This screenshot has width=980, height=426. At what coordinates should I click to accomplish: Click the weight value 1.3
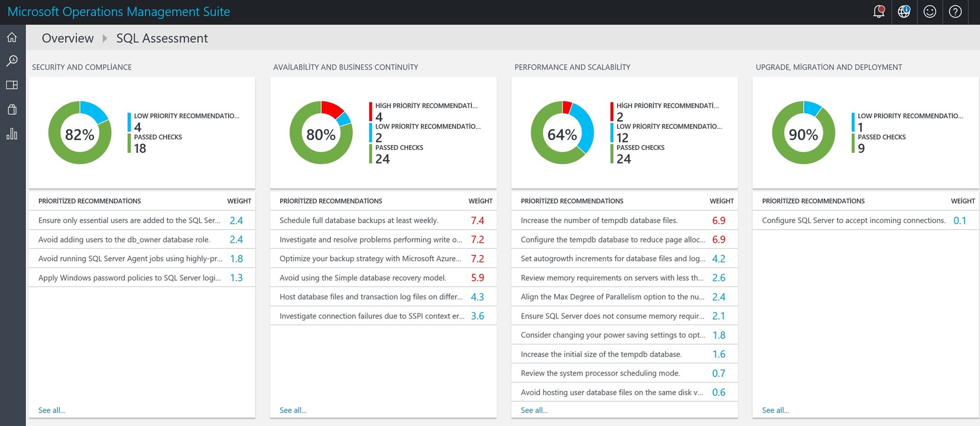[236, 278]
